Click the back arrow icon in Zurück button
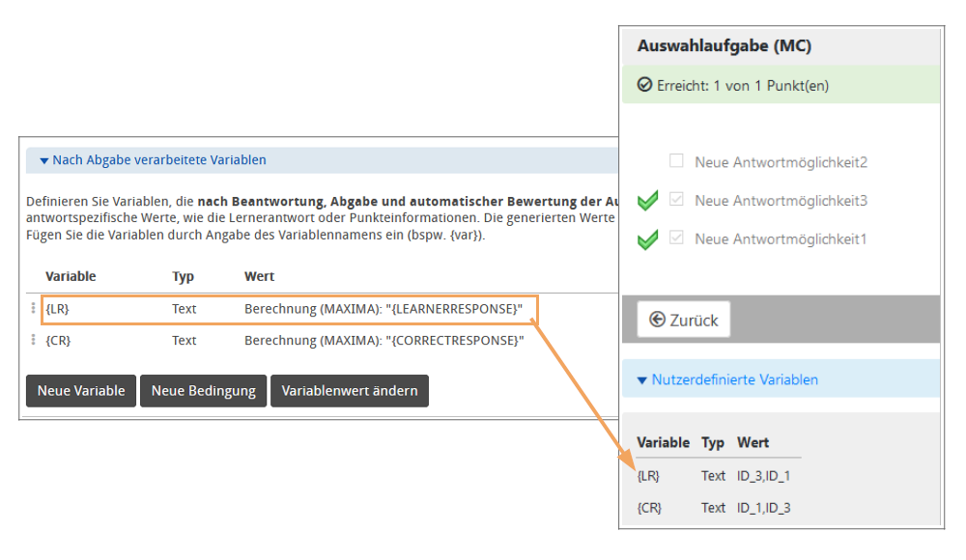Viewport: 966px width, 560px height. pyautogui.click(x=657, y=320)
